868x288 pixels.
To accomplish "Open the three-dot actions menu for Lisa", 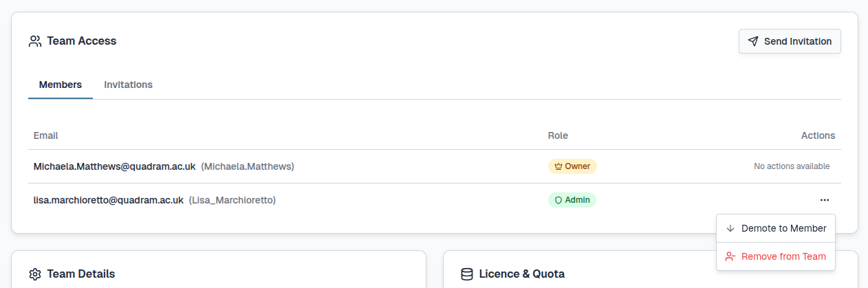I will (824, 200).
